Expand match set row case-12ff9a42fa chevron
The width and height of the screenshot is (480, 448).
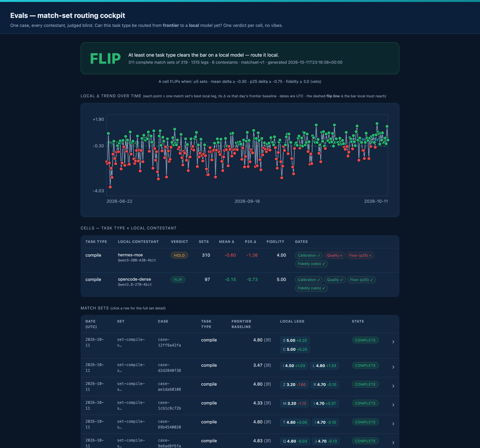393,342
